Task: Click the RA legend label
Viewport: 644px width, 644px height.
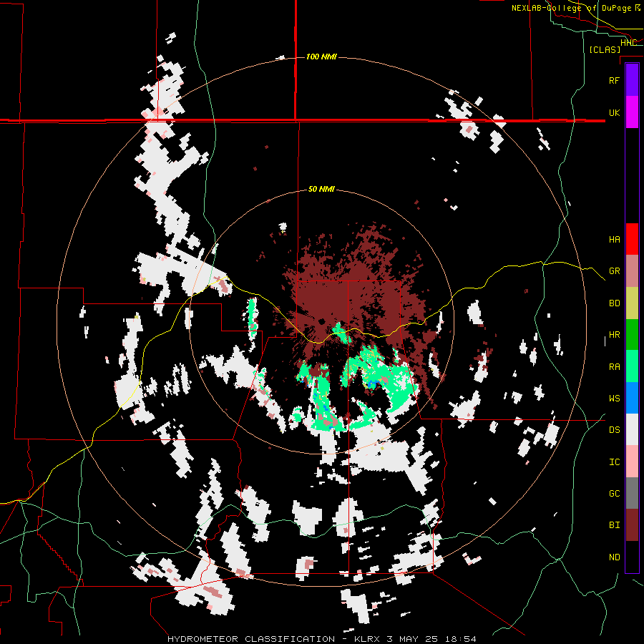Action: [614, 367]
